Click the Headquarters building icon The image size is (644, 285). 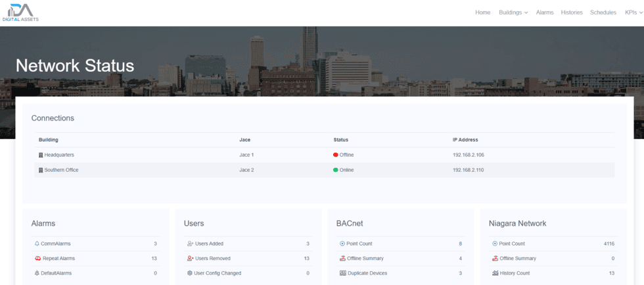coord(41,155)
